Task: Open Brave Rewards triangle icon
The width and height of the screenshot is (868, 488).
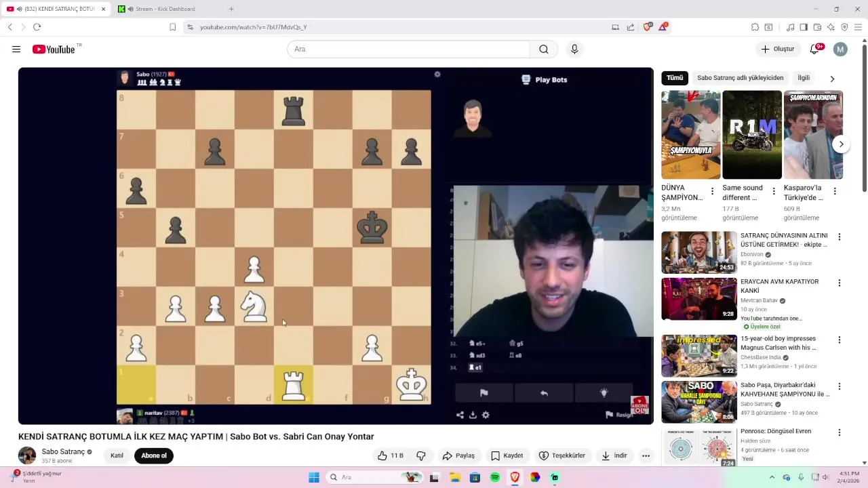Action: [x=663, y=27]
